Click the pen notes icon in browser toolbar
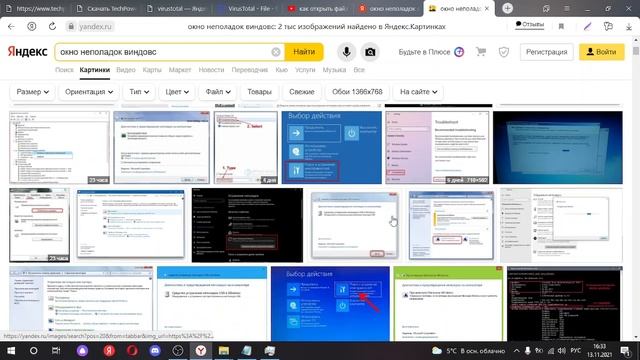This screenshot has height=360, width=640. pyautogui.click(x=587, y=27)
